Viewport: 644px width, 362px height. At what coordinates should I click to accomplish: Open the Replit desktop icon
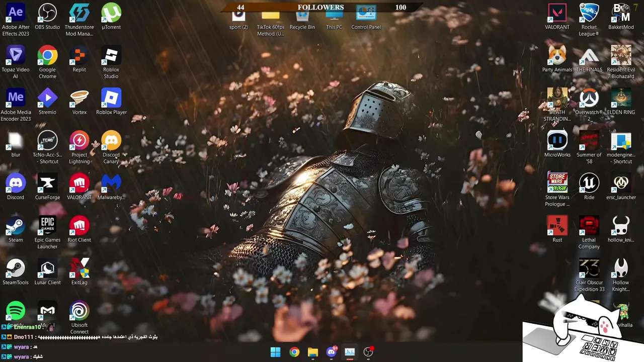79,59
